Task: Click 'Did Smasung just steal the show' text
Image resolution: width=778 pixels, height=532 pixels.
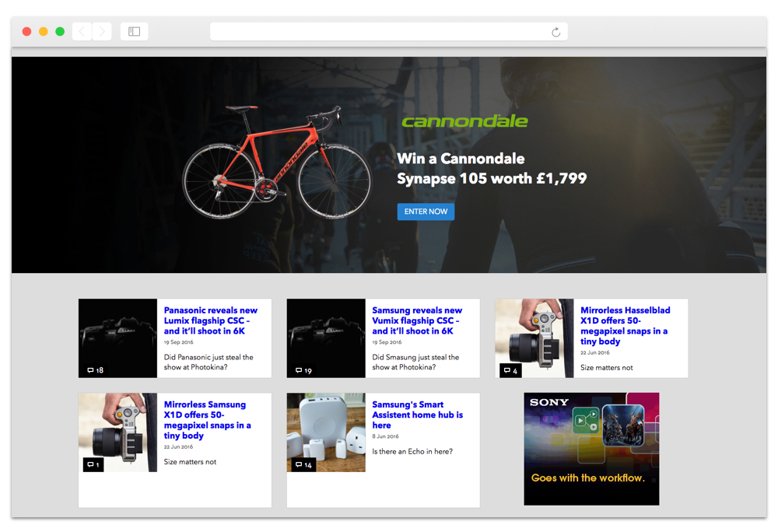Action: (x=415, y=362)
